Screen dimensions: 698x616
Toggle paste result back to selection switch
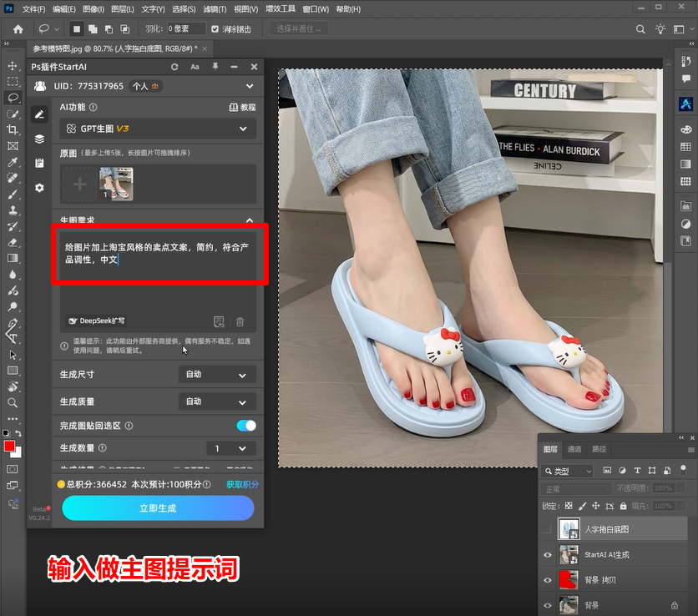(x=246, y=426)
